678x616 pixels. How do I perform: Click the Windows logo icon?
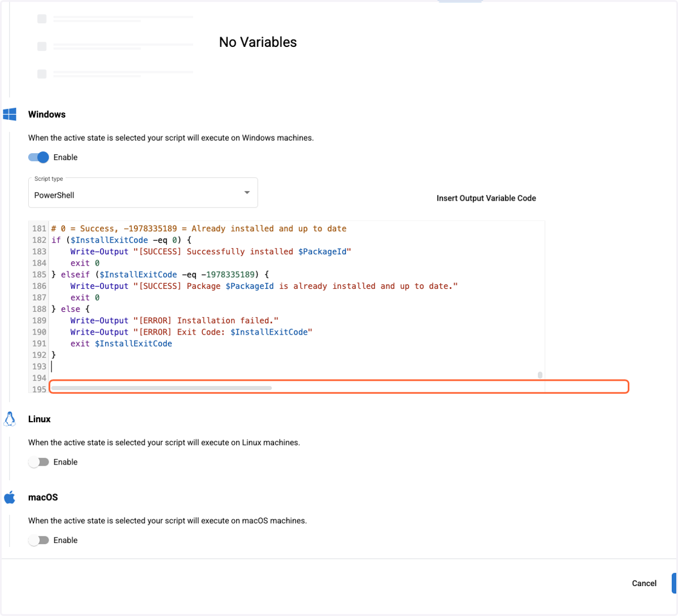[10, 114]
